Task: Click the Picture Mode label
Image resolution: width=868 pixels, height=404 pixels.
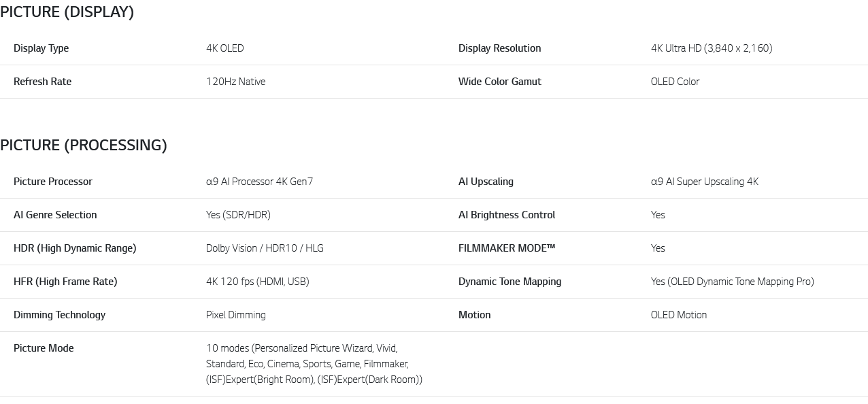Action: [x=44, y=348]
